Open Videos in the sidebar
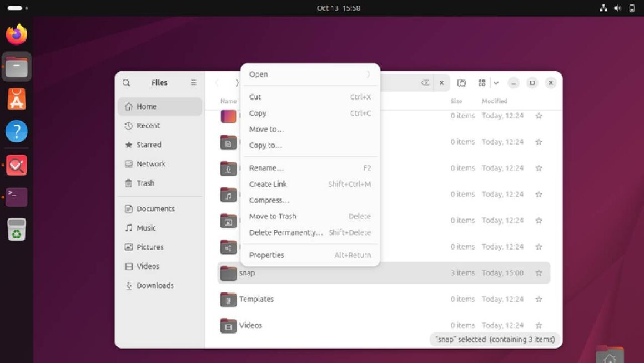The width and height of the screenshot is (644, 363). click(160, 266)
